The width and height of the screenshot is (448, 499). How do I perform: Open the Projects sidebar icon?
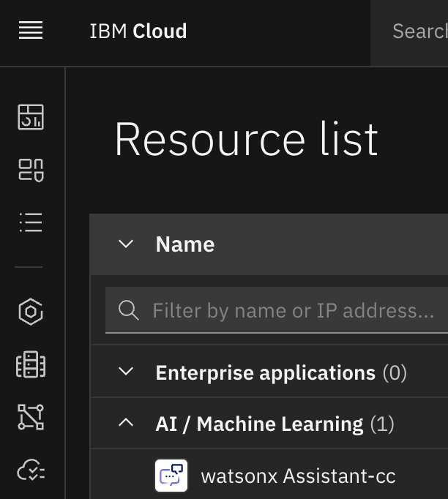[31, 170]
